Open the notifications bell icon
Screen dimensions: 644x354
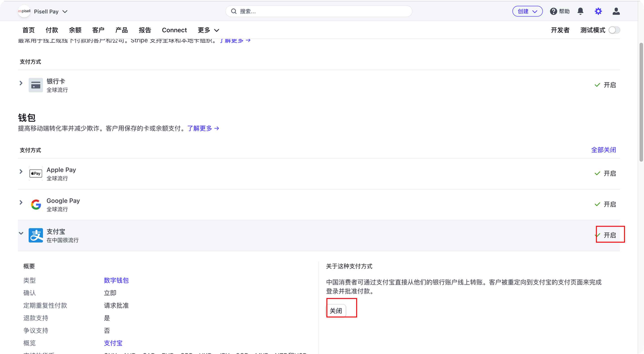580,11
